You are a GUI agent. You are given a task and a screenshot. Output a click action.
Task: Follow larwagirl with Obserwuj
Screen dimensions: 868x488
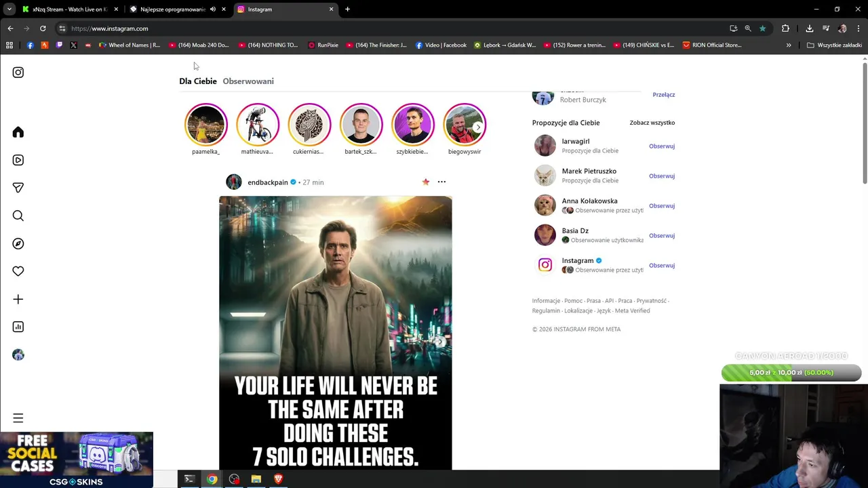pyautogui.click(x=661, y=146)
